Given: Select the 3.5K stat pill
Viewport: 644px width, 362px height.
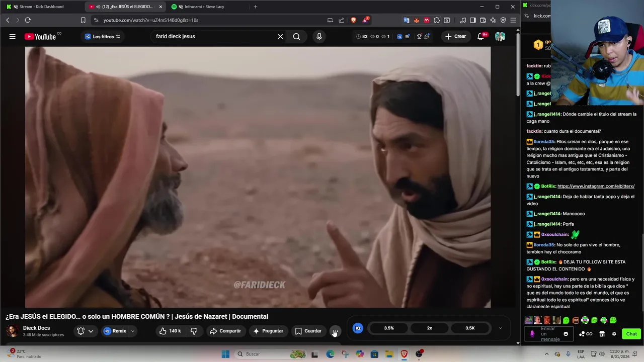Looking at the screenshot, I should (470, 328).
